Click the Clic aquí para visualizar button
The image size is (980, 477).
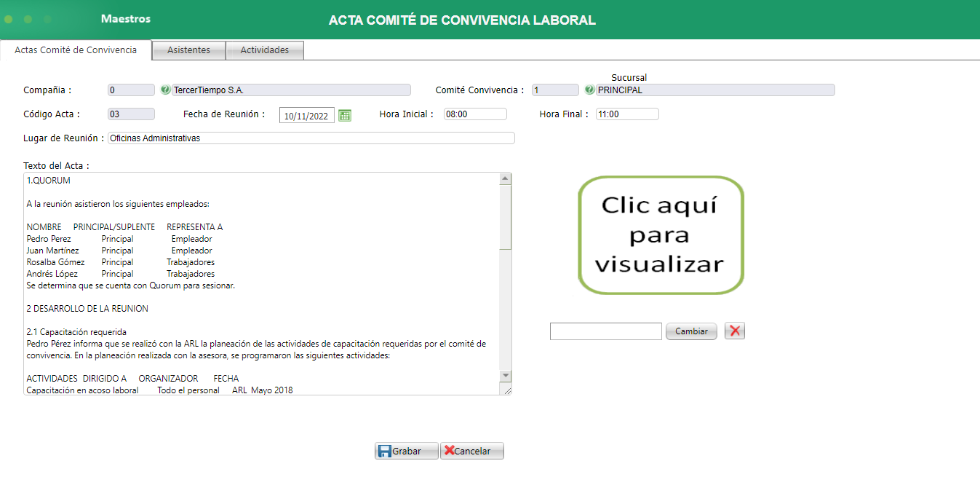pos(660,234)
